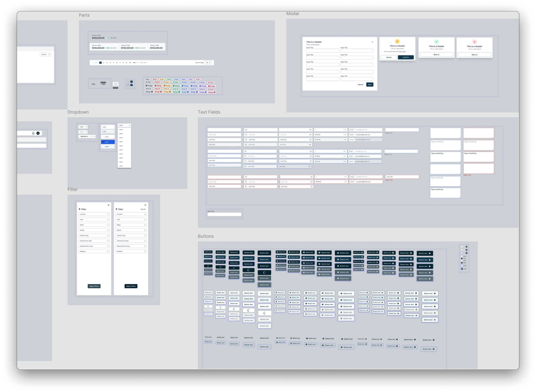Check 'Do not show this message again'
The width and height of the screenshot is (536, 392).
tap(382, 51)
